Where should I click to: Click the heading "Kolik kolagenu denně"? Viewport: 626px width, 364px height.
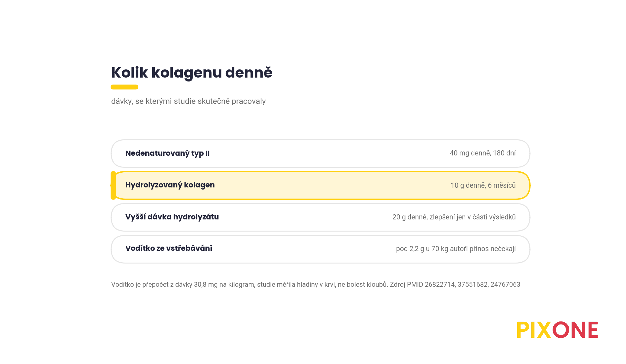point(192,73)
